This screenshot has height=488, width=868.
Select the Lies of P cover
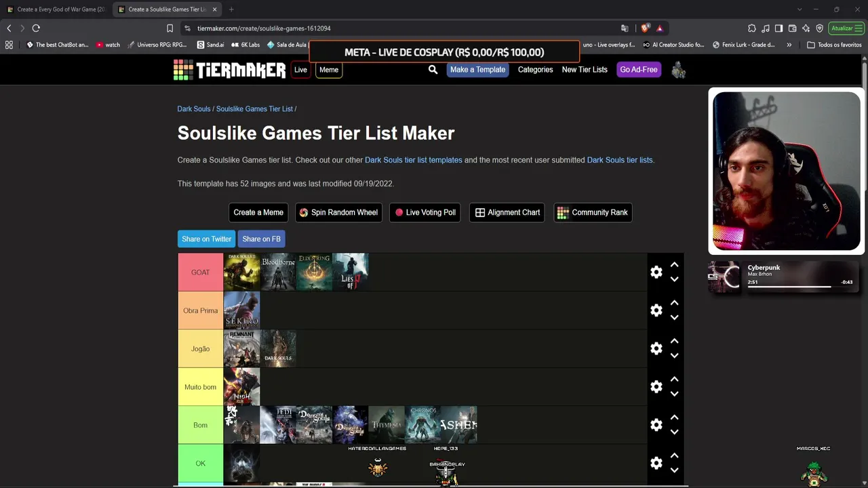351,272
